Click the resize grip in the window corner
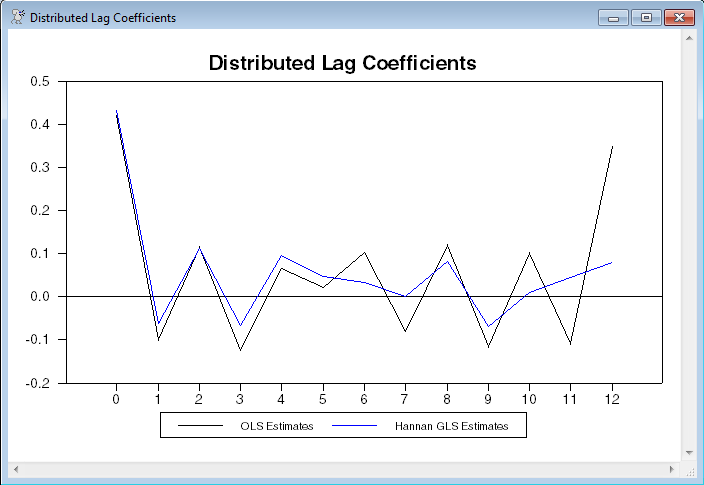Image resolution: width=704 pixels, height=485 pixels. coord(689,468)
